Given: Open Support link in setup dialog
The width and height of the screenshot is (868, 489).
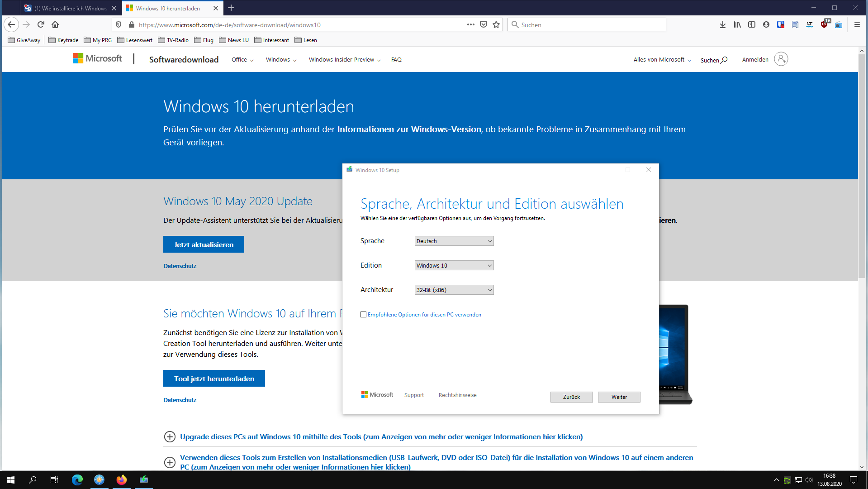Looking at the screenshot, I should tap(414, 395).
